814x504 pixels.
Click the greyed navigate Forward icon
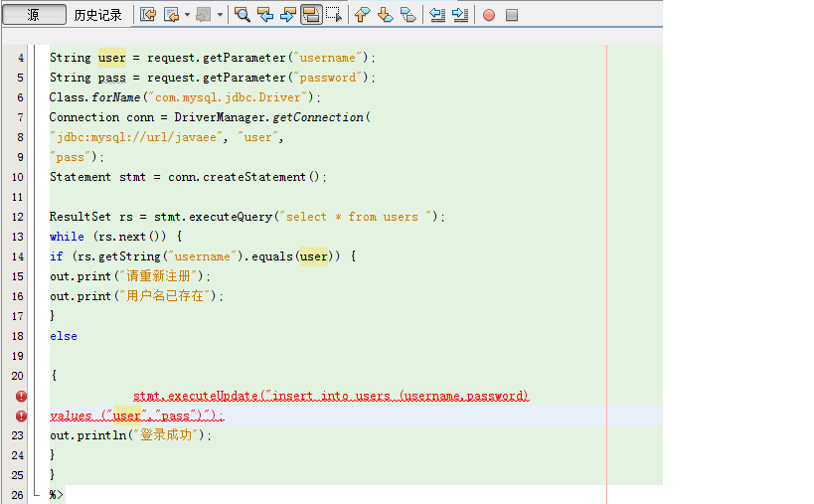point(204,15)
